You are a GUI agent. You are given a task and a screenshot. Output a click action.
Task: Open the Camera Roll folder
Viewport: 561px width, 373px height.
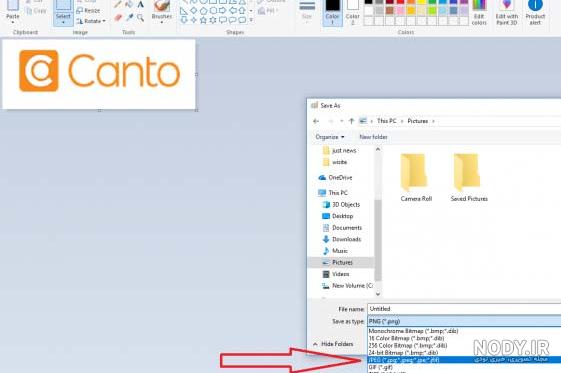(416, 177)
